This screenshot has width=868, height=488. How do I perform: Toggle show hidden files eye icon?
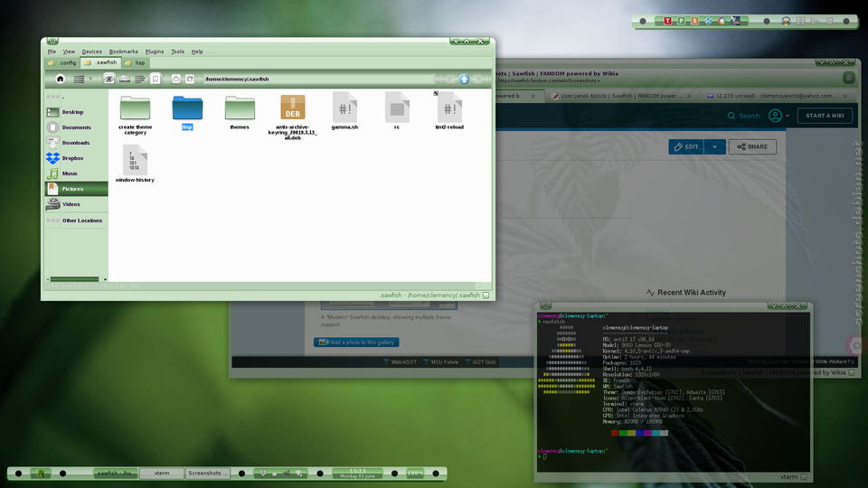[109, 80]
